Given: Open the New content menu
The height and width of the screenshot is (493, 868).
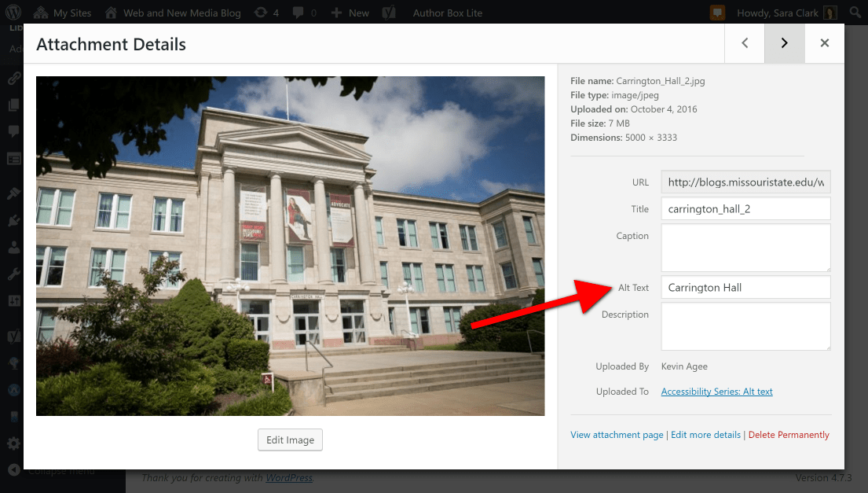Looking at the screenshot, I should tap(350, 13).
